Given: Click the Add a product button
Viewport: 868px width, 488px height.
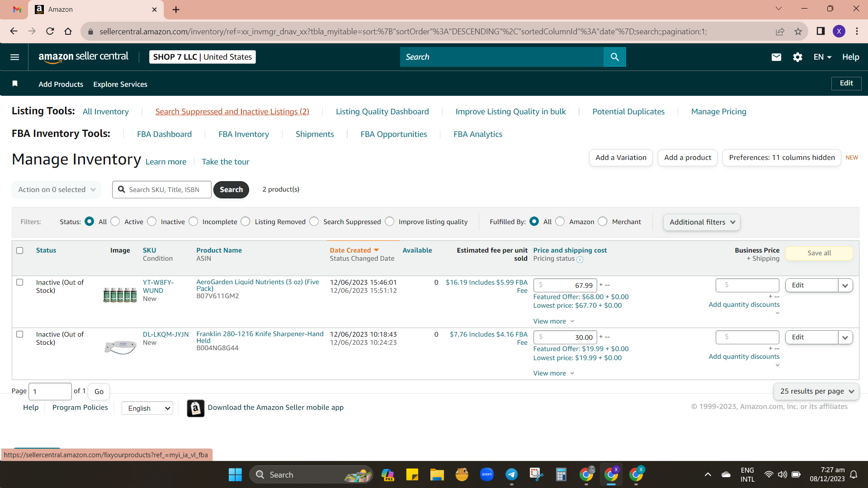Looking at the screenshot, I should click(x=688, y=158).
